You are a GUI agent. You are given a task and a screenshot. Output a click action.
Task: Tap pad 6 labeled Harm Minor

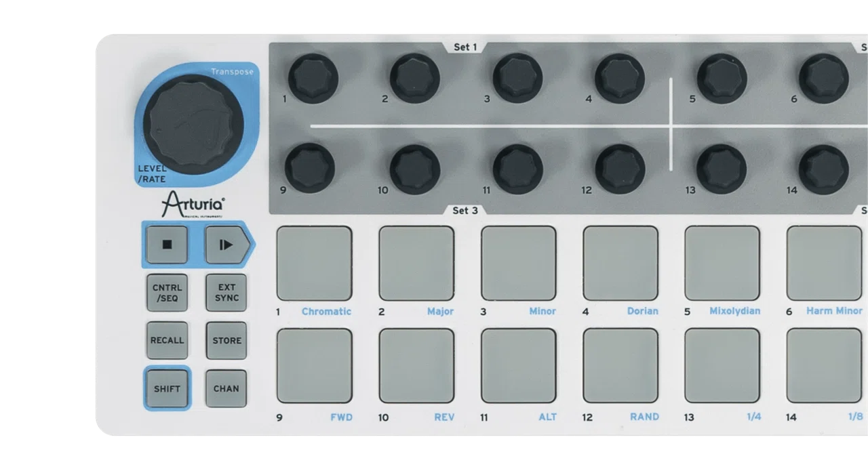(825, 264)
